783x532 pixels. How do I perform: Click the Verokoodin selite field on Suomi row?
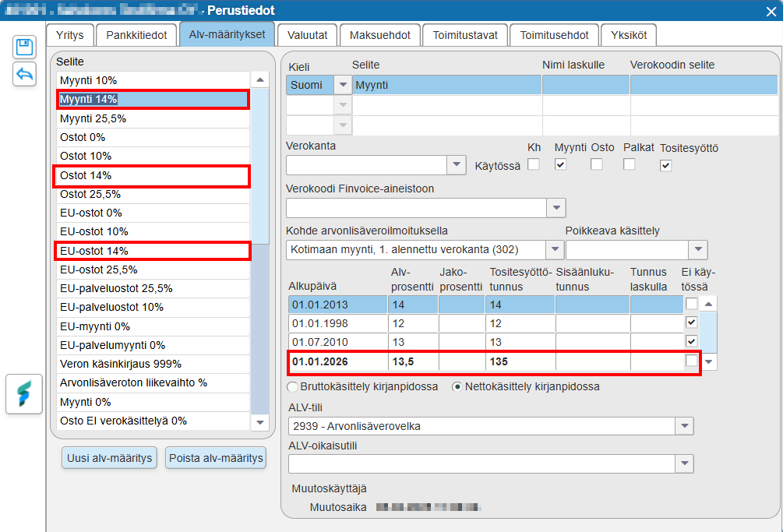tap(704, 85)
